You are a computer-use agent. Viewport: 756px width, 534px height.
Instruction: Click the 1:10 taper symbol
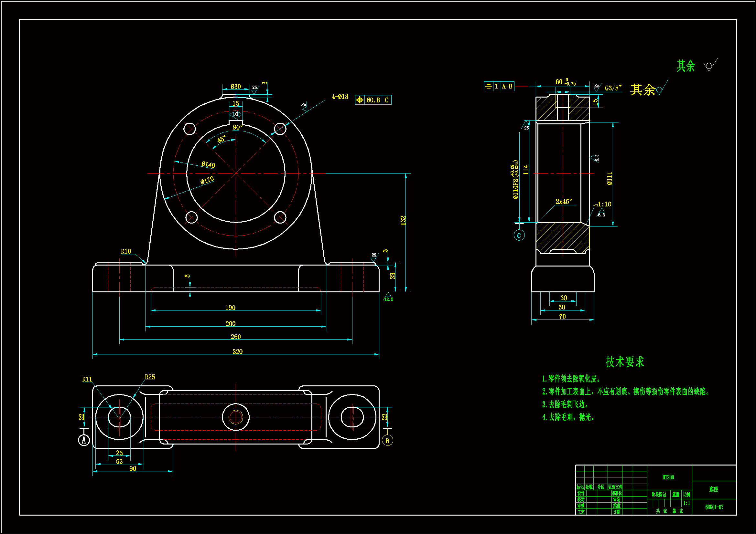click(602, 204)
